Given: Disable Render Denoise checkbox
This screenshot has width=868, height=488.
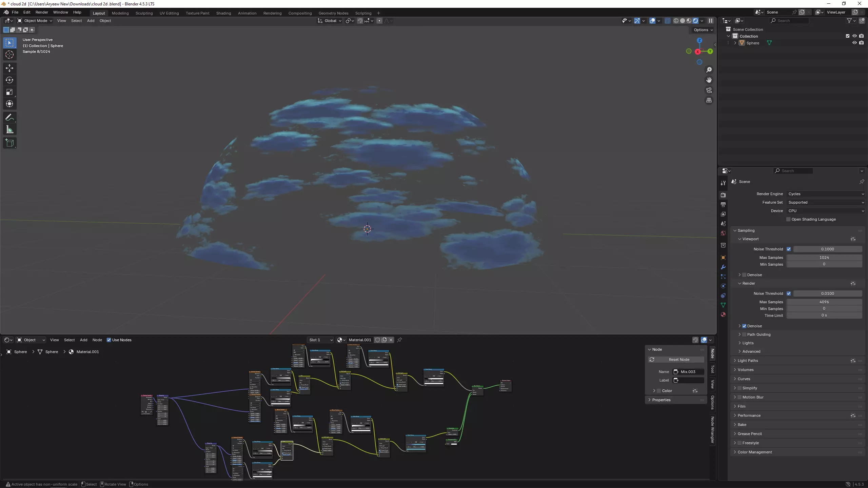Looking at the screenshot, I should 744,326.
